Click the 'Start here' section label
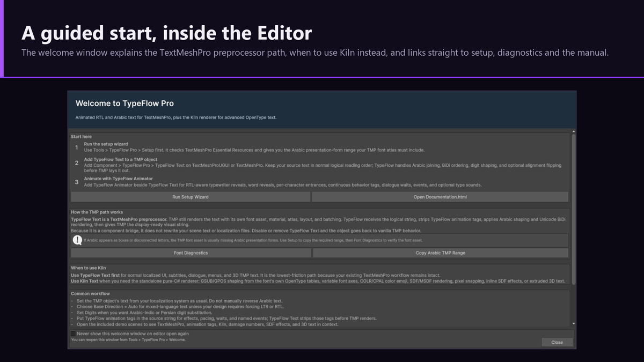This screenshot has width=644, height=362. 81,137
